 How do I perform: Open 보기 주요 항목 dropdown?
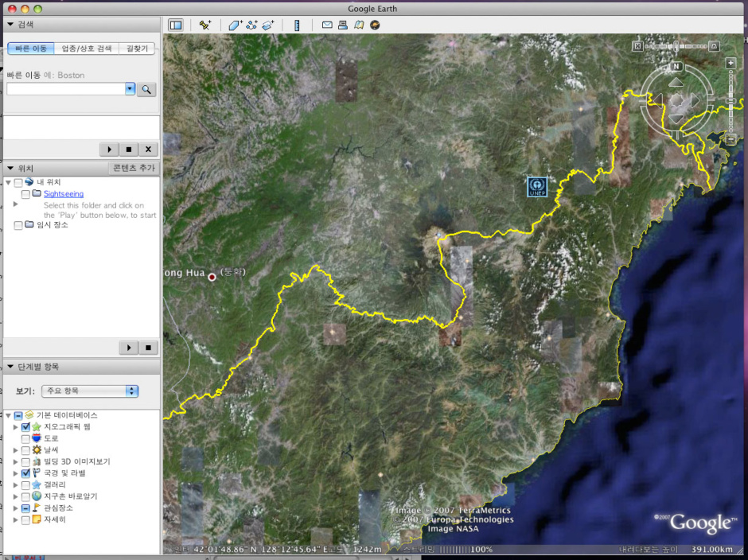[x=90, y=391]
